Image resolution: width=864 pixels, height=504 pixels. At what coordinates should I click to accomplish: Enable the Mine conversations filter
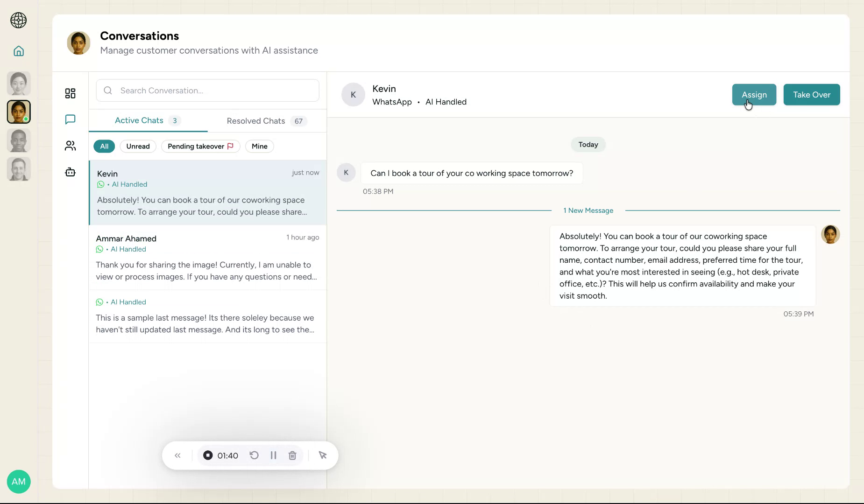[259, 146]
